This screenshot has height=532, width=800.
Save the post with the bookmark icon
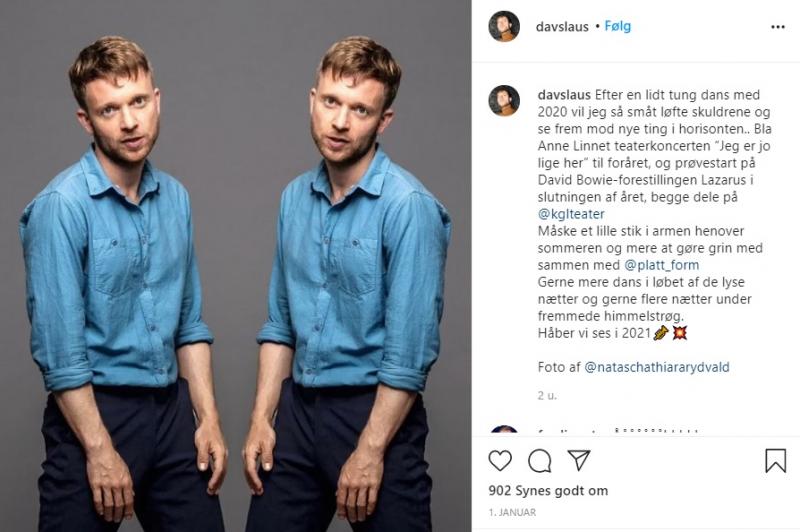[x=775, y=460]
